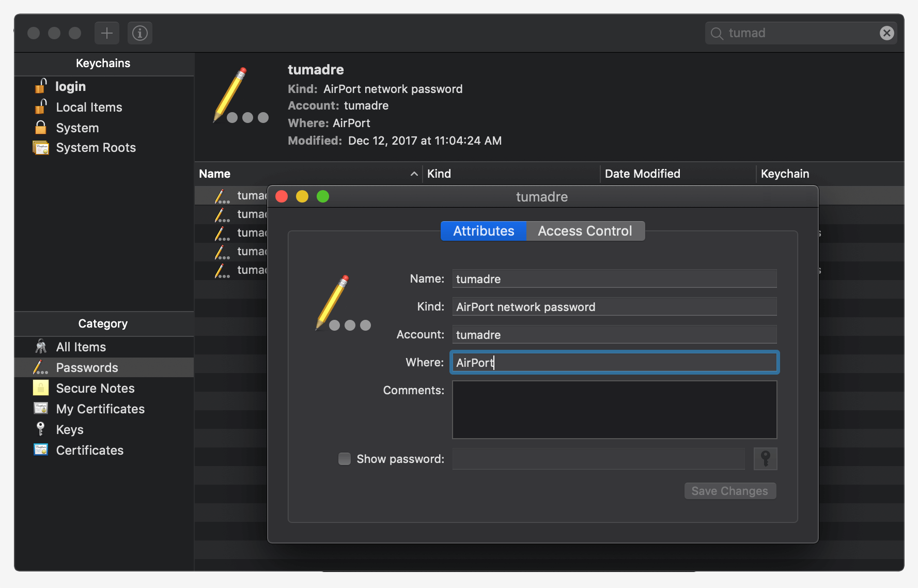The image size is (918, 588).
Task: Open the System Roots keychain
Action: 96,148
